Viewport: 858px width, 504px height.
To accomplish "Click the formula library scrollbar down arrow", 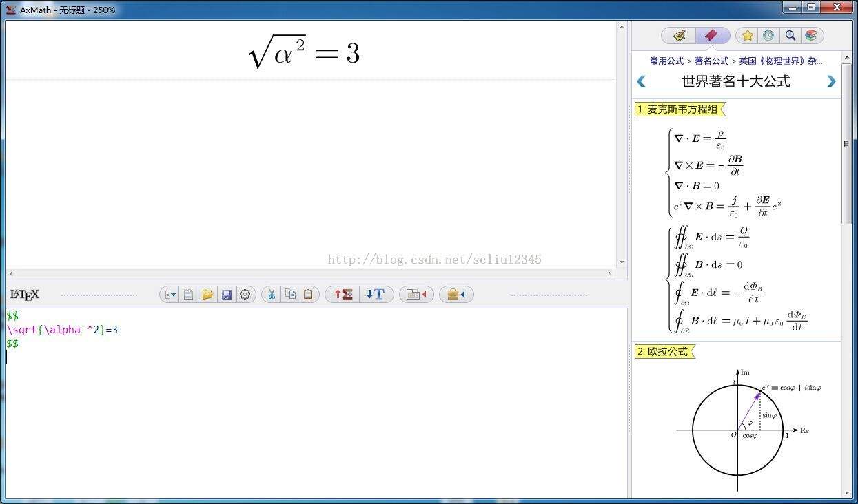I will [846, 493].
